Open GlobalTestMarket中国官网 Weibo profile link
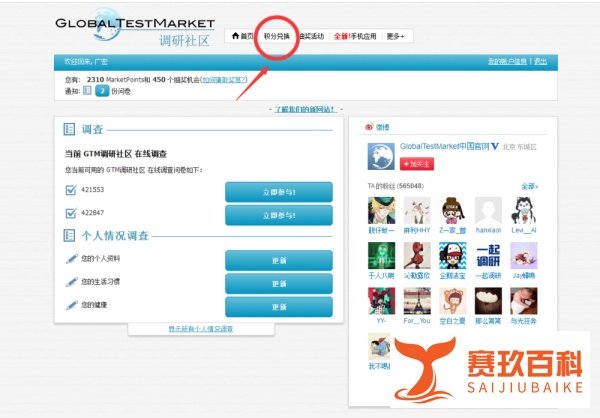This screenshot has width=600, height=418. tap(445, 146)
